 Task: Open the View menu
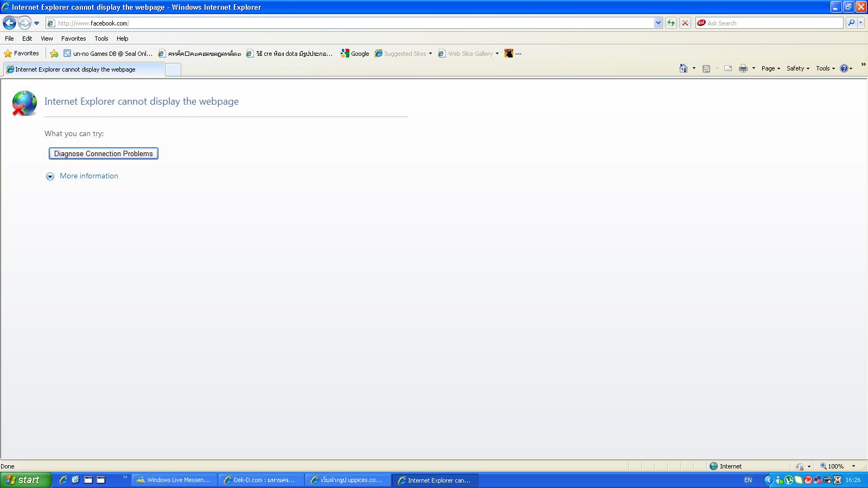pos(47,38)
